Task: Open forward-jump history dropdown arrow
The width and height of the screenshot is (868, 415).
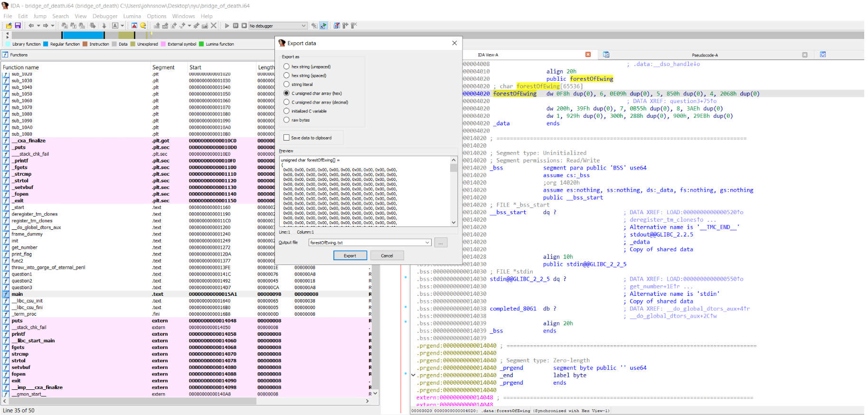Action: [53, 26]
